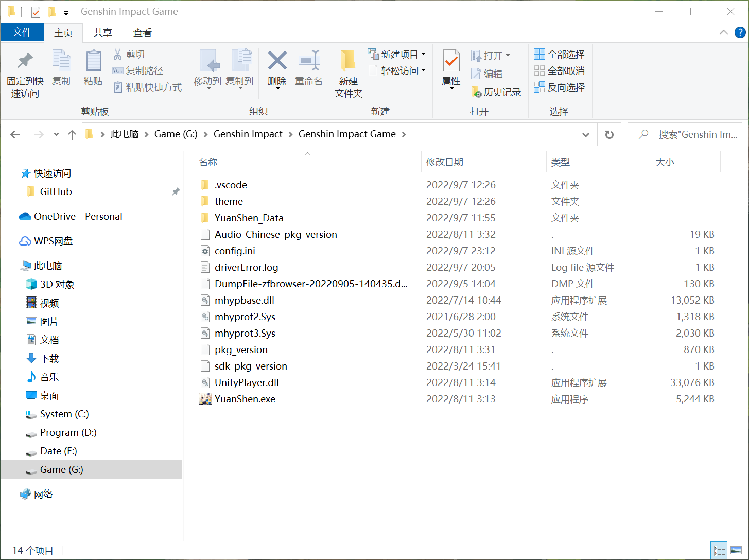Click the 固定到快速访问 pin icon
The image size is (749, 560).
pyautogui.click(x=25, y=61)
